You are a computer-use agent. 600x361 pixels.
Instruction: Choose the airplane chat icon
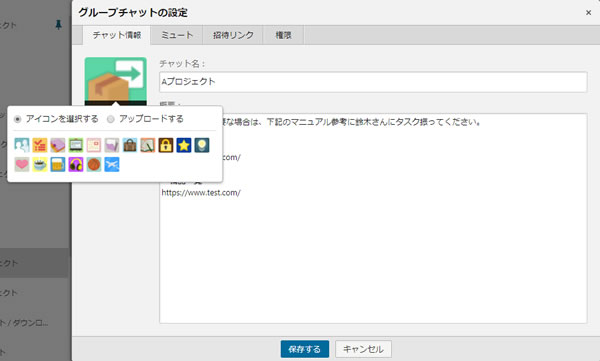112,164
